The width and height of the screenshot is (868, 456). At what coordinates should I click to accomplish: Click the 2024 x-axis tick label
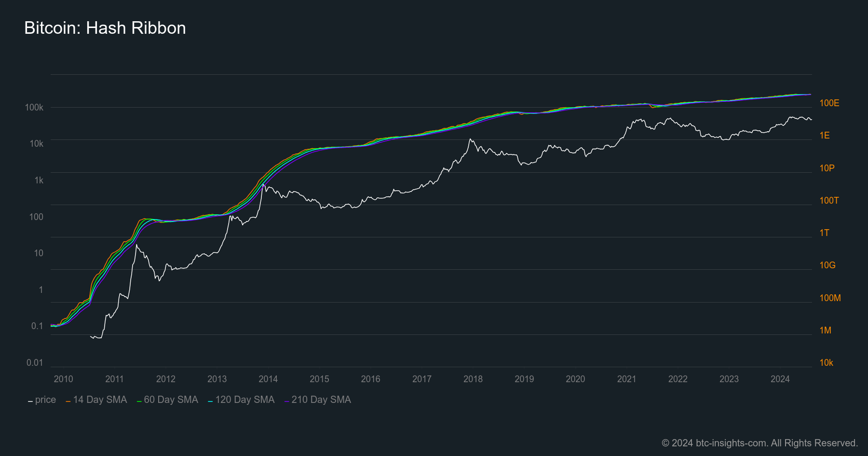780,379
